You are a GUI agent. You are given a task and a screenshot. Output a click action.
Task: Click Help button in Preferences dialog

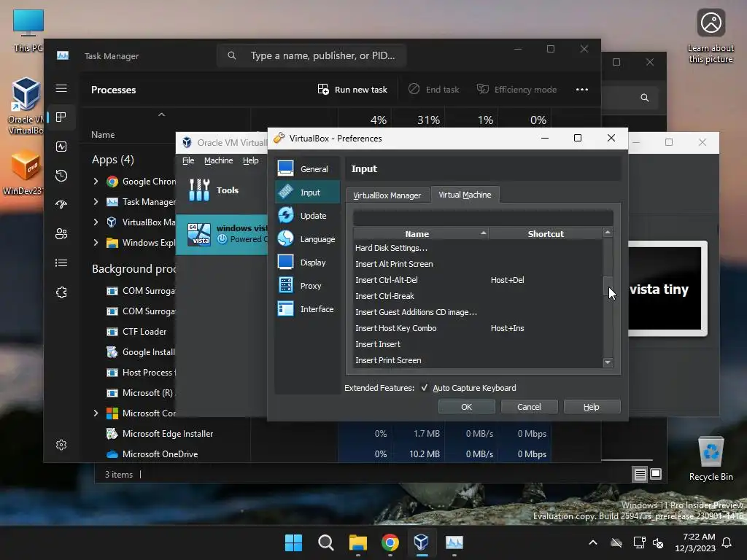click(592, 407)
